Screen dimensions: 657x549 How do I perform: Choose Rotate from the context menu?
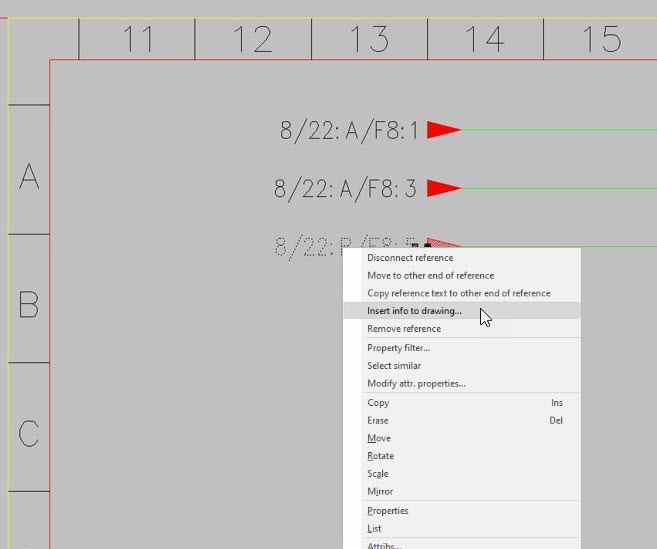tap(380, 456)
